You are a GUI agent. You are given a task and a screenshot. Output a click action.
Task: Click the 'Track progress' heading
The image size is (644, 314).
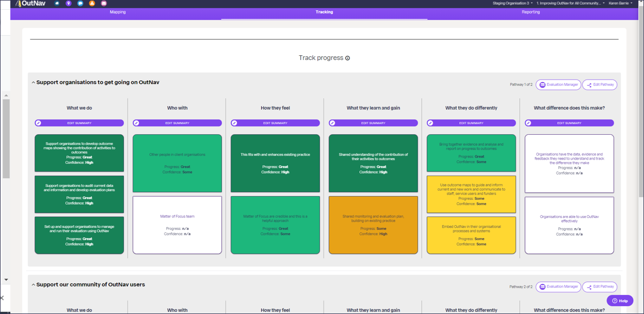pyautogui.click(x=321, y=58)
